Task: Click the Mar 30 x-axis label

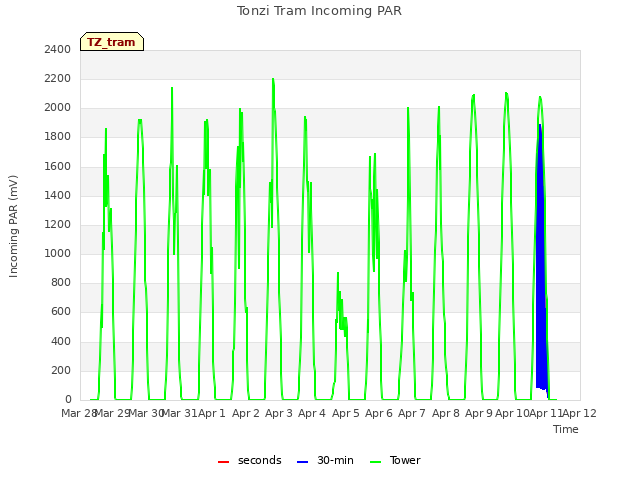Action: click(x=146, y=413)
